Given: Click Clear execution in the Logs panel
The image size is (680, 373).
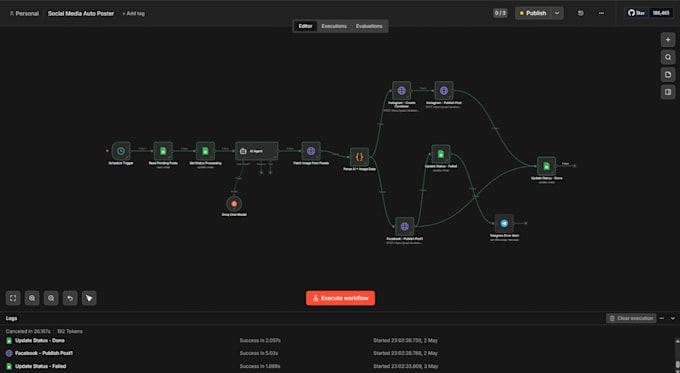Looking at the screenshot, I should 631,318.
